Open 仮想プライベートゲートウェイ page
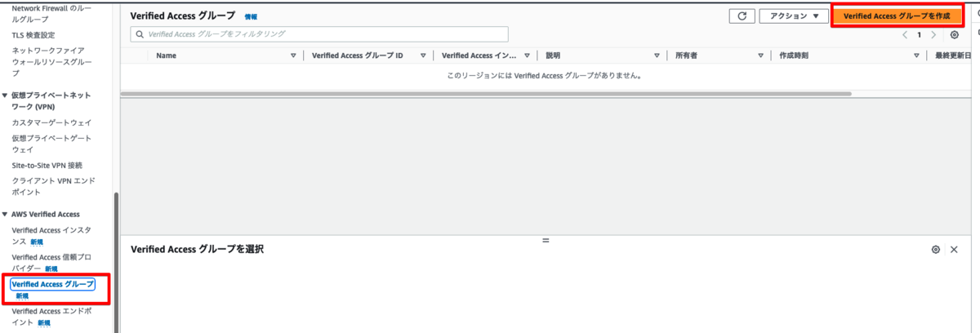Screen dimensions: 980x333 tap(51, 144)
